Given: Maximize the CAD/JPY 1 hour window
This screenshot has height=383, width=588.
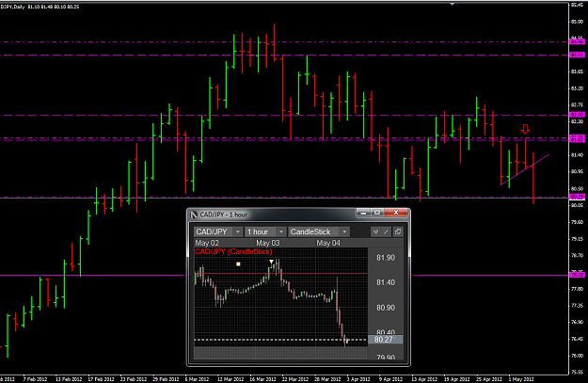Looking at the screenshot, I should point(377,213).
